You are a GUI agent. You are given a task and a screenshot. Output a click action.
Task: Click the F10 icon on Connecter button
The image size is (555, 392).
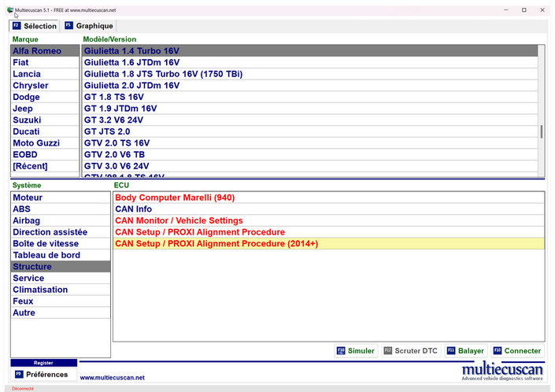pos(498,350)
